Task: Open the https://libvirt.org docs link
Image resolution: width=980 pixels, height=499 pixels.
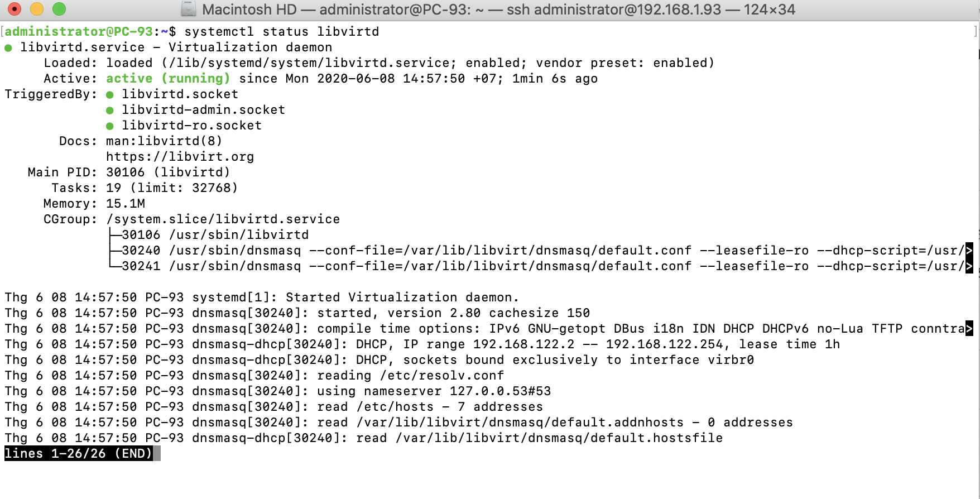Action: tap(180, 157)
